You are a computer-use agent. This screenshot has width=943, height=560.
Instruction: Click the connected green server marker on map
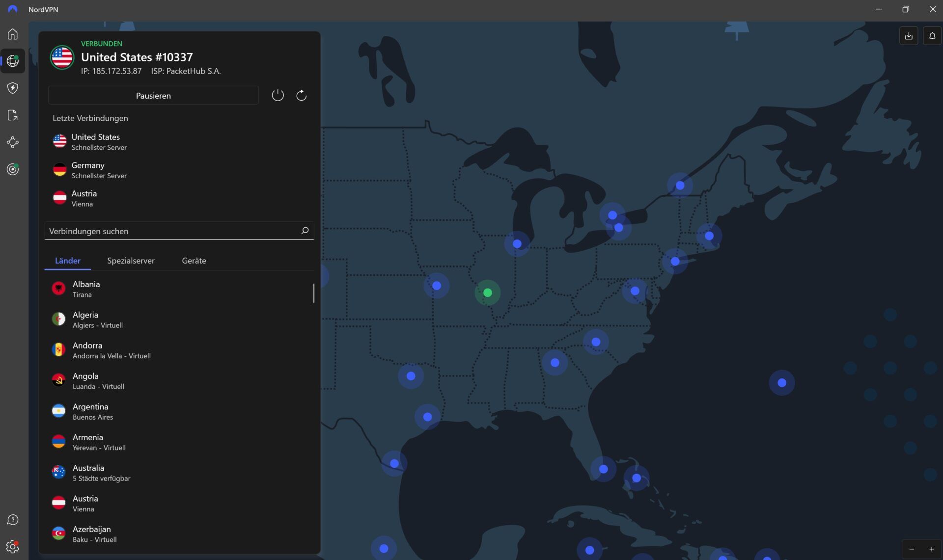(487, 293)
